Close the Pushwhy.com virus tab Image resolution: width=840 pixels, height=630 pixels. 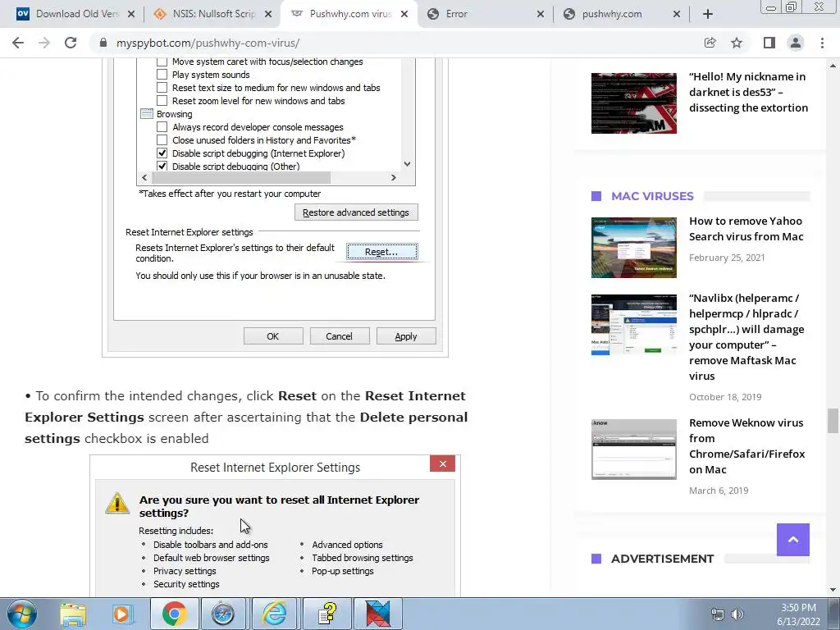(x=404, y=15)
